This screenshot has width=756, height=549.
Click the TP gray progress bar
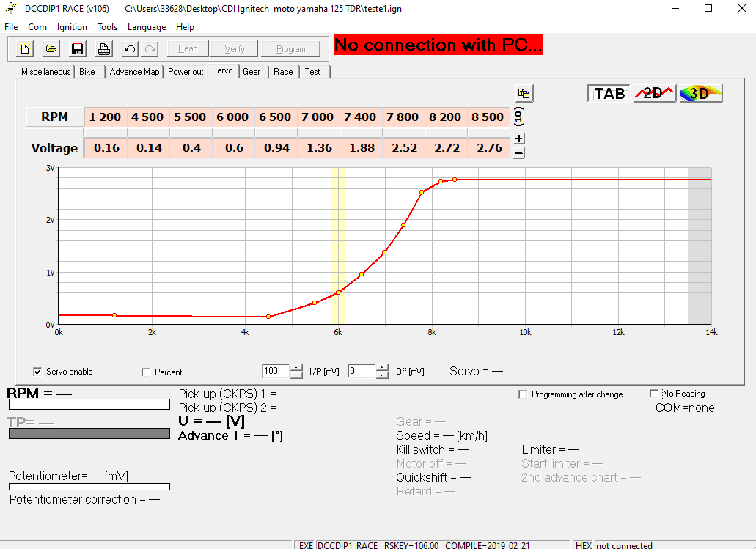[x=89, y=434]
